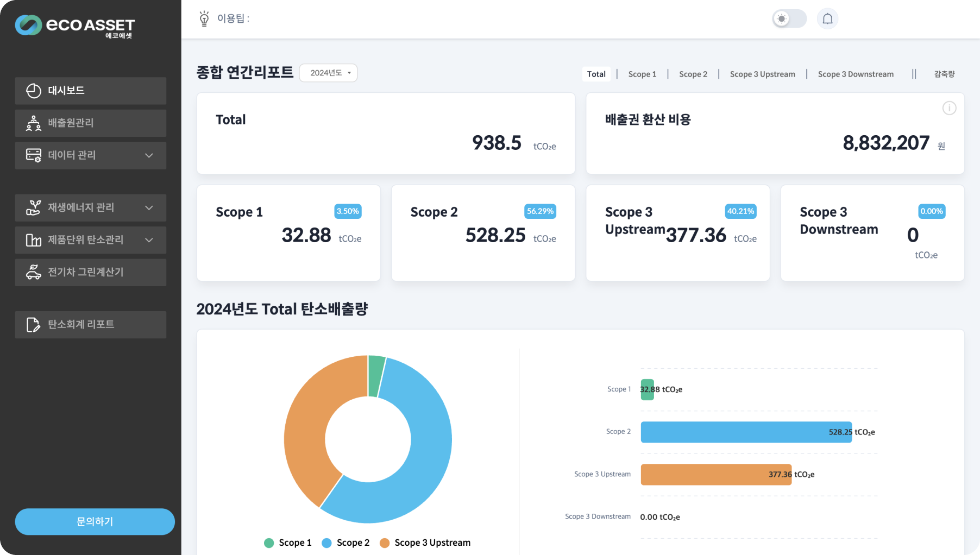Open the 배출원관리 menu item
The width and height of the screenshot is (980, 555).
(91, 123)
